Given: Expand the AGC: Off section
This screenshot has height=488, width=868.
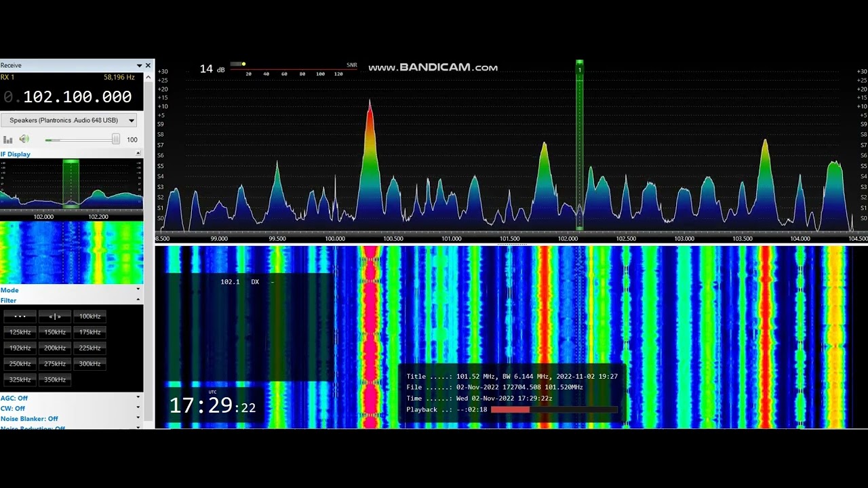Looking at the screenshot, I should click(138, 398).
